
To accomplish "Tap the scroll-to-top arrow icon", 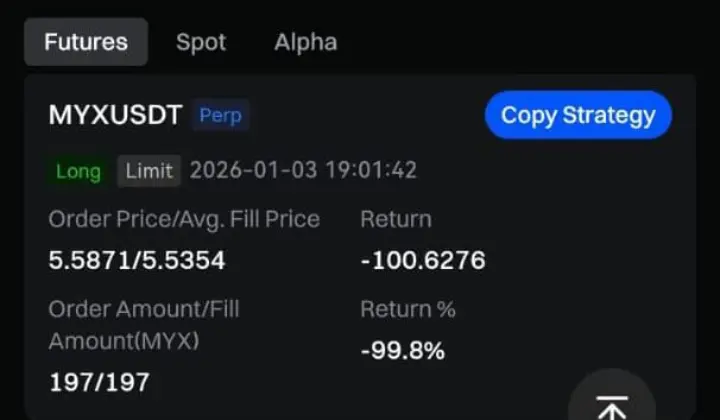I will coord(611,402).
